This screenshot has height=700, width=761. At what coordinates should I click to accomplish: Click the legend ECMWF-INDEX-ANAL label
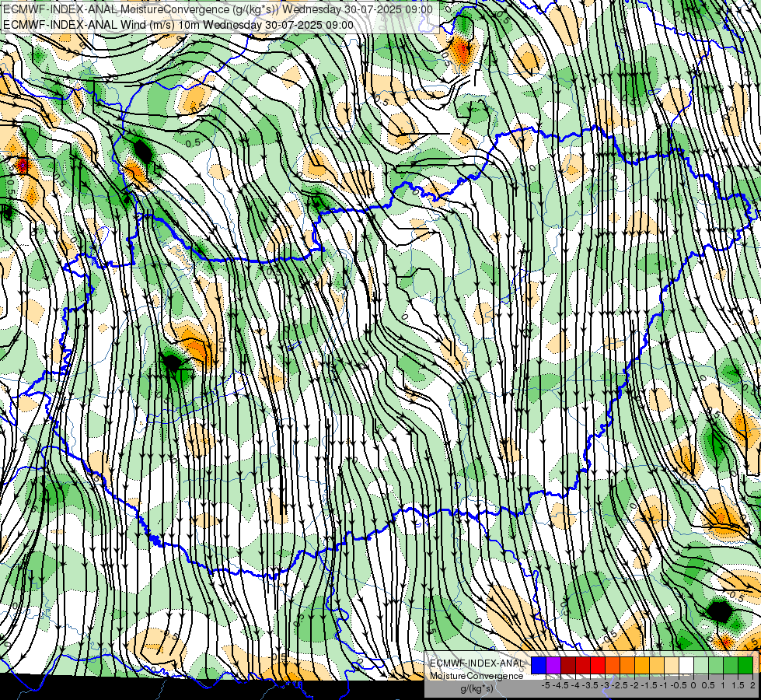click(x=476, y=663)
